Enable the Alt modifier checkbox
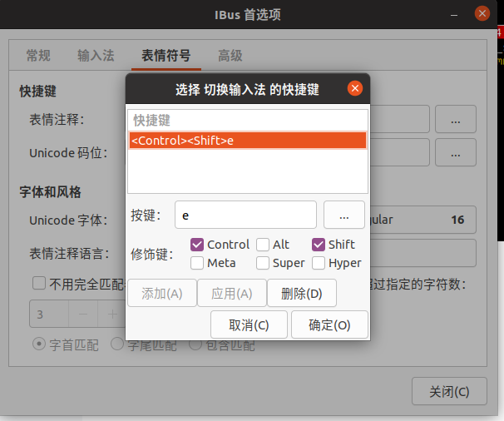The height and width of the screenshot is (421, 504). 263,245
